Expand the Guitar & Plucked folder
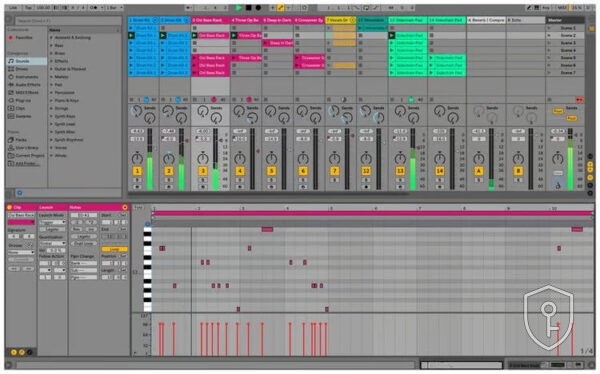 point(51,69)
